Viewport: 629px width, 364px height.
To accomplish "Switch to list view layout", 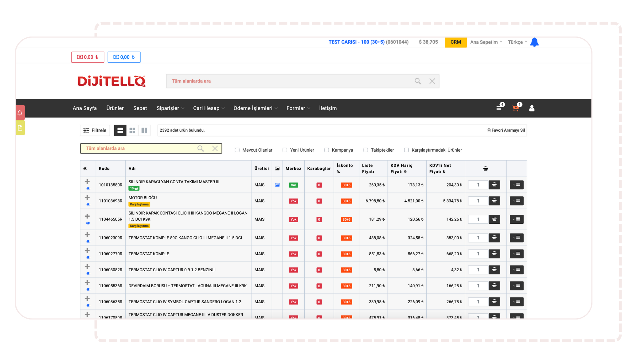I will coord(120,130).
